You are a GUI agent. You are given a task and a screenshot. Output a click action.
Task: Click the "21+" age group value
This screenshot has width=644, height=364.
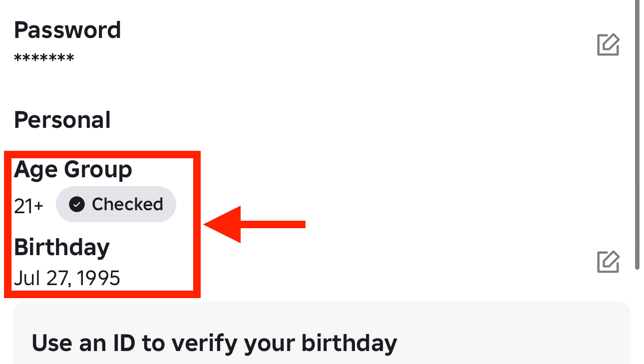tap(29, 206)
